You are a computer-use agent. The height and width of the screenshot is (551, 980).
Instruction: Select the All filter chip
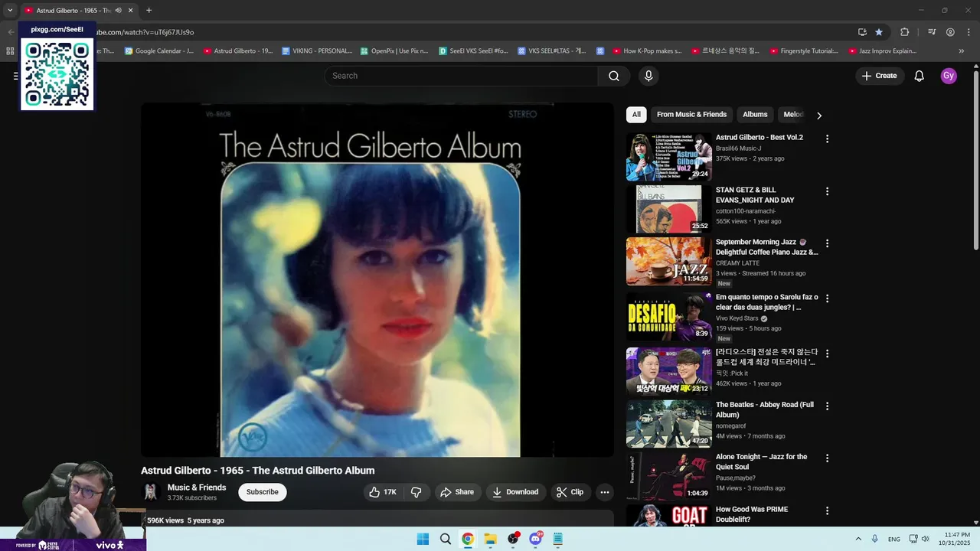(636, 115)
